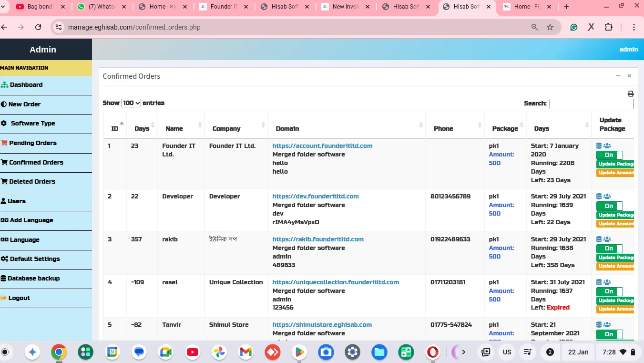Image resolution: width=644 pixels, height=363 pixels.
Task: Open Pending Orders in the sidebar
Action: pyautogui.click(x=32, y=143)
